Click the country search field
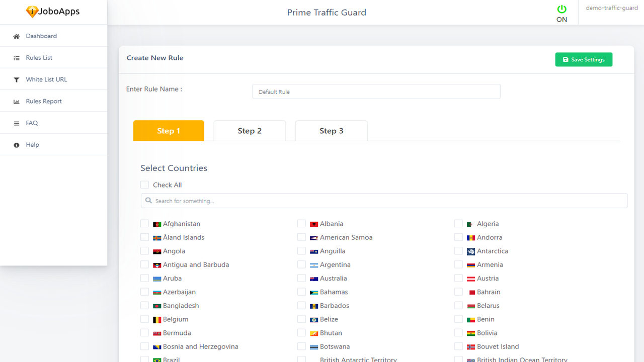Image resolution: width=644 pixels, height=362 pixels. pos(384,200)
